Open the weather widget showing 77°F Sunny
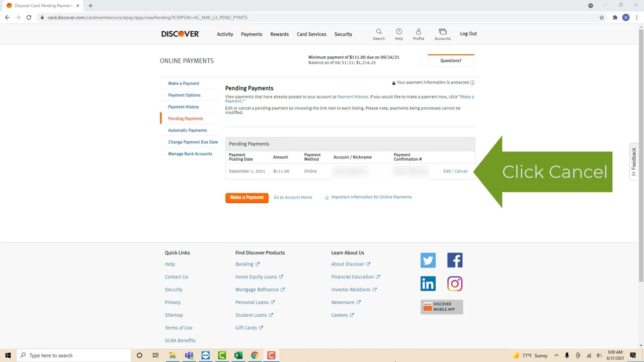The image size is (644, 362). pyautogui.click(x=530, y=355)
